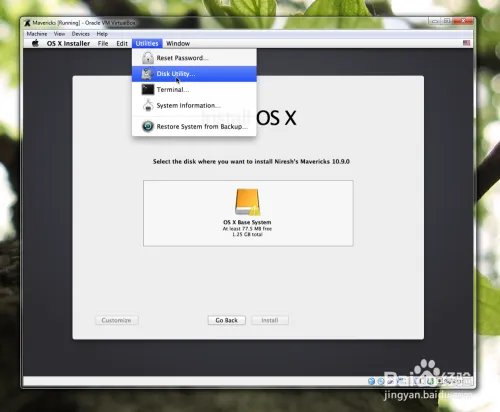The height and width of the screenshot is (412, 500).
Task: Click the Restore System Time Machine icon
Action: 148,126
